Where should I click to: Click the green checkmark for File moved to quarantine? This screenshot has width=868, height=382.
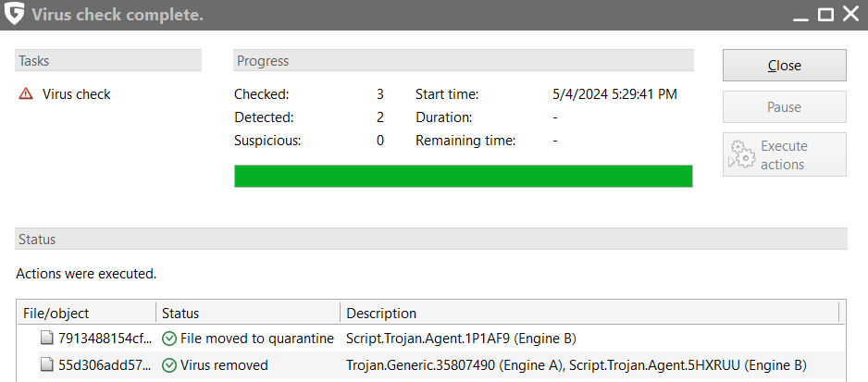tap(169, 339)
